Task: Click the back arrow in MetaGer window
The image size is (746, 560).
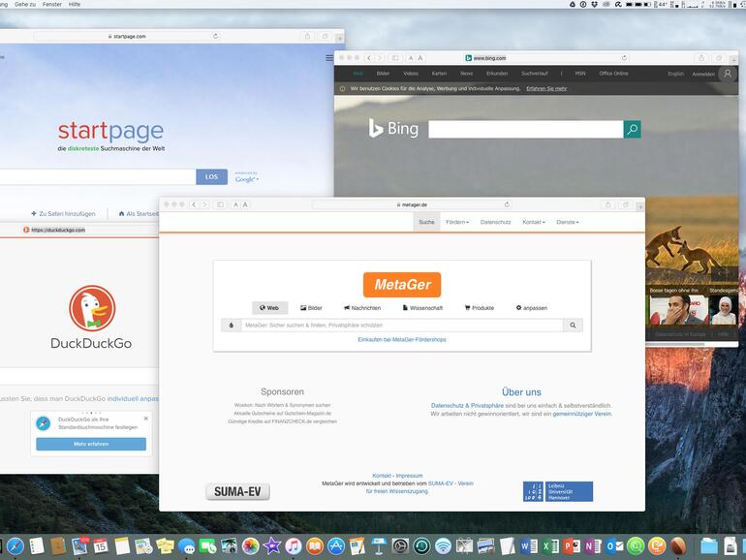Action: coord(194,204)
